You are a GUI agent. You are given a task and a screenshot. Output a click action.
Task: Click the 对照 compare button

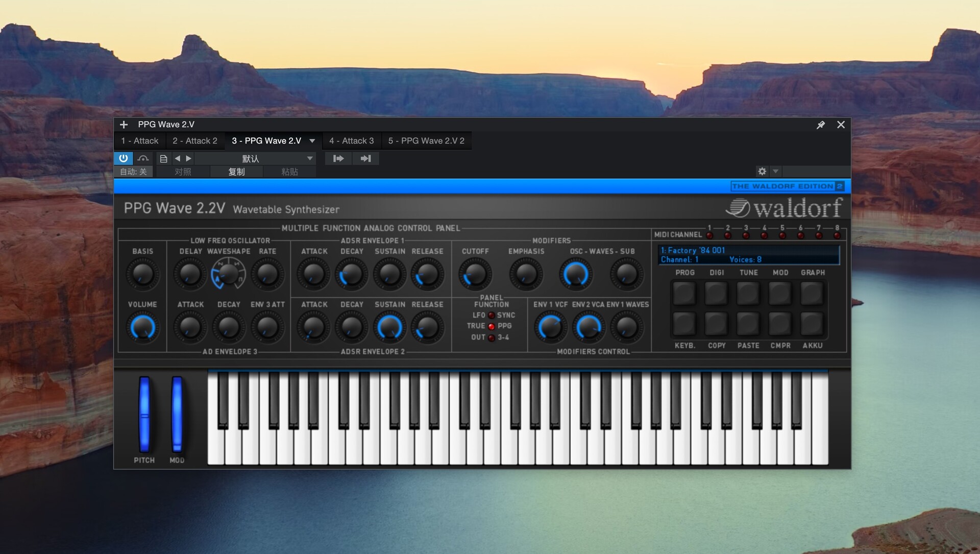coord(183,172)
